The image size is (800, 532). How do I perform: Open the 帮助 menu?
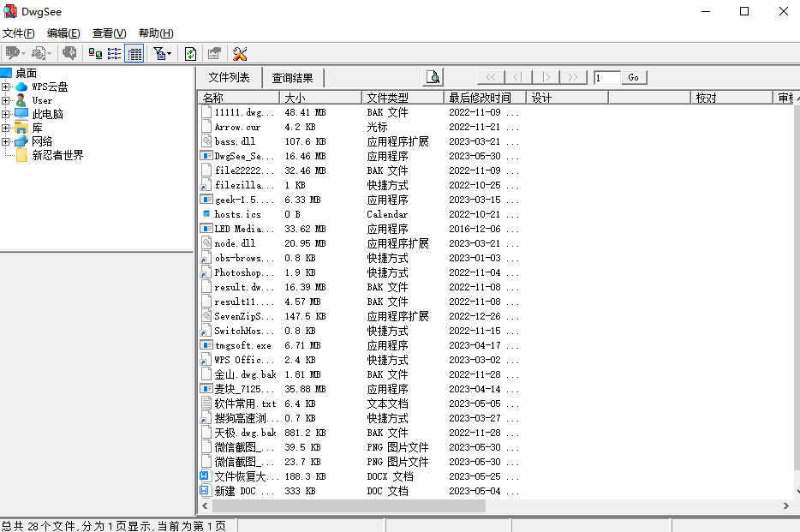[x=156, y=33]
